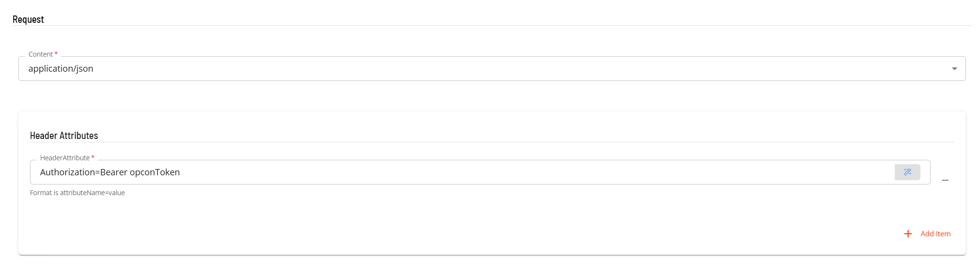Click the Request section heading

click(x=28, y=19)
